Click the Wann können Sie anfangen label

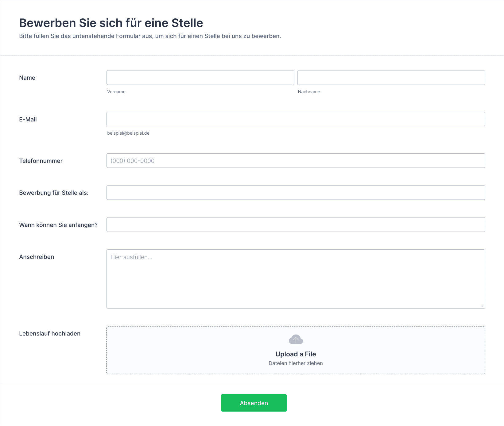58,225
